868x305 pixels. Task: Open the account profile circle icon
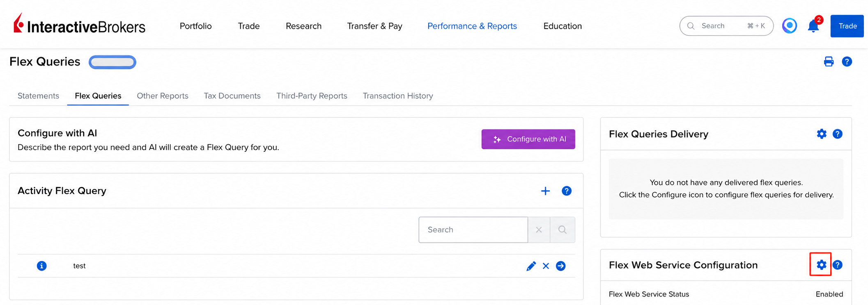[x=789, y=26]
